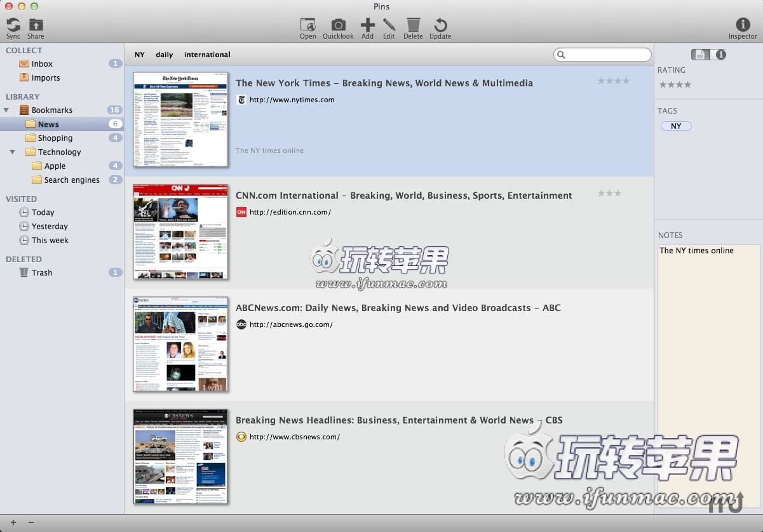The height and width of the screenshot is (532, 763).
Task: Select the Technology folder
Action: tap(62, 152)
